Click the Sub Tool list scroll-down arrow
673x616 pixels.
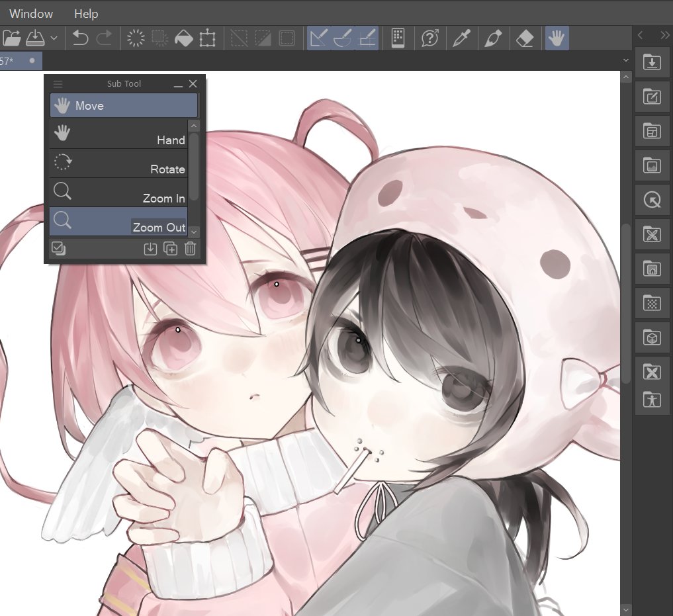(194, 232)
